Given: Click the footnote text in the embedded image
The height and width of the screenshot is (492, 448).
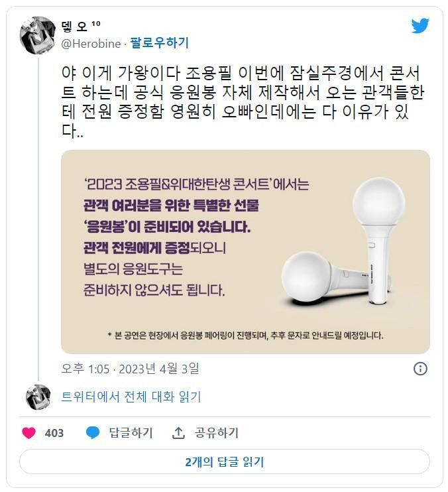Looking at the screenshot, I should point(245,336).
